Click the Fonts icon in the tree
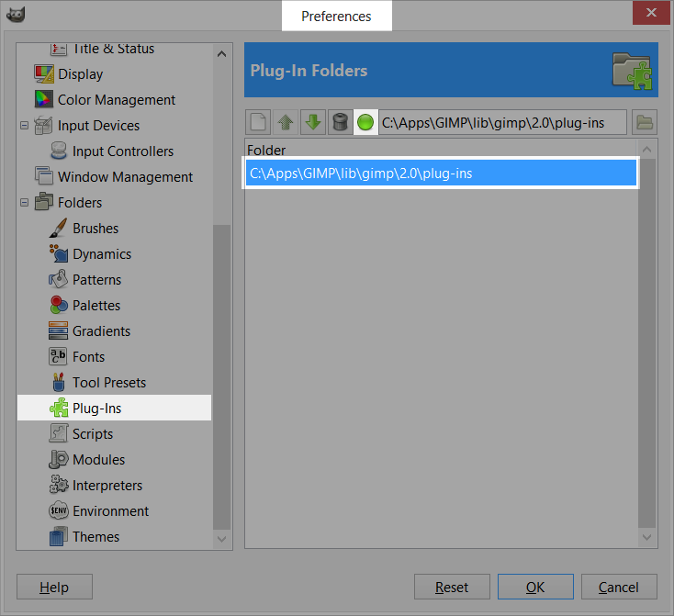Screen dimensions: 674x616 tap(58, 356)
